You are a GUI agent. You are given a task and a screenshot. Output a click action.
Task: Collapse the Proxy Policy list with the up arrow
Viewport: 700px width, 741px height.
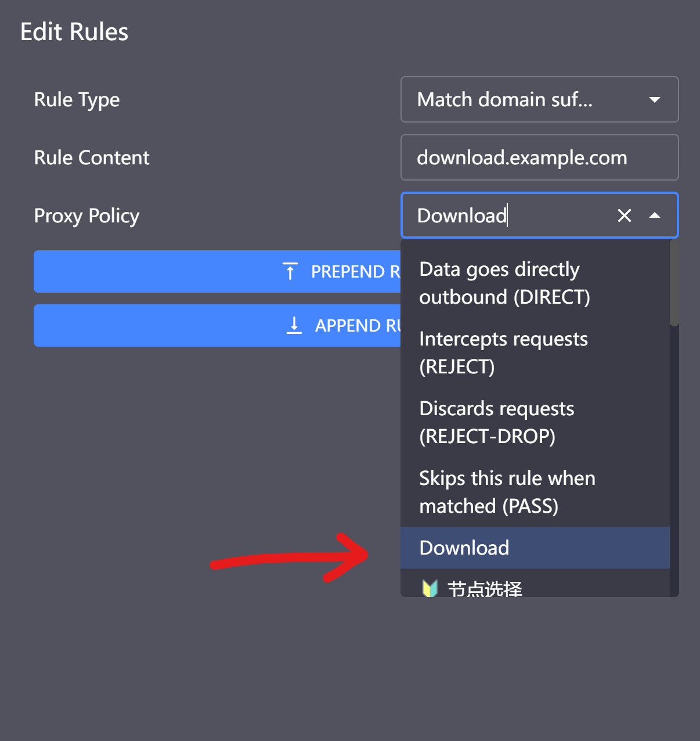point(655,215)
